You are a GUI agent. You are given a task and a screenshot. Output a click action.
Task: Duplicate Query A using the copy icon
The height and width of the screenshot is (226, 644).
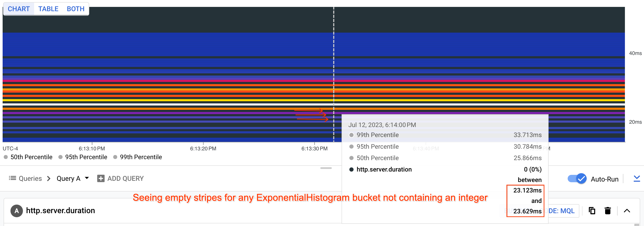coord(592,211)
